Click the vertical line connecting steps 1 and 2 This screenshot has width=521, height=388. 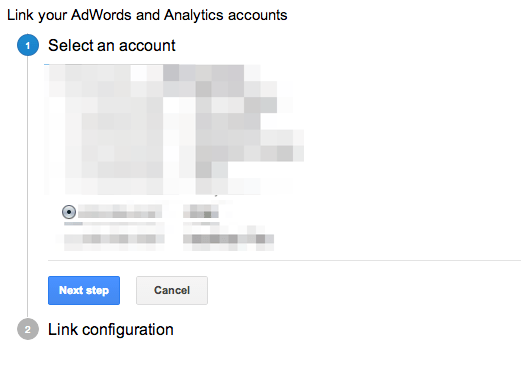[28, 187]
